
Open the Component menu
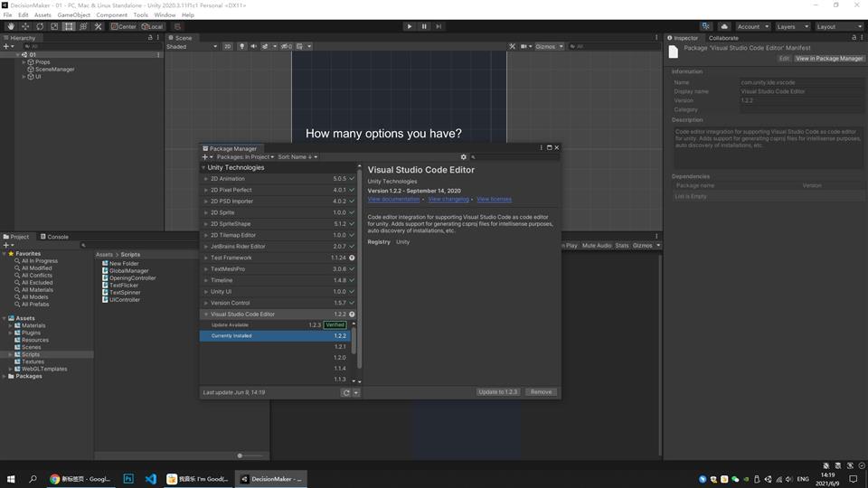pos(111,15)
